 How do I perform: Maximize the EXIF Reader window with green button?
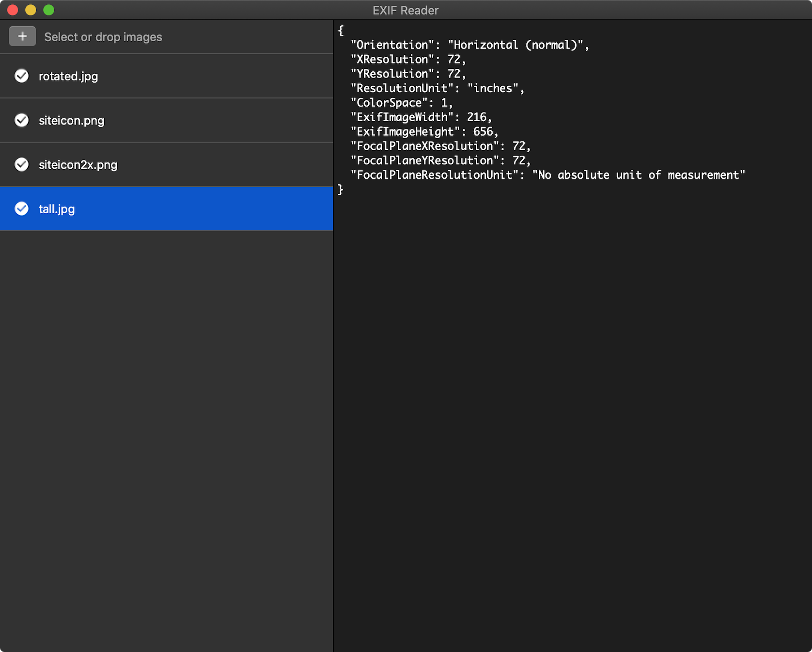49,10
